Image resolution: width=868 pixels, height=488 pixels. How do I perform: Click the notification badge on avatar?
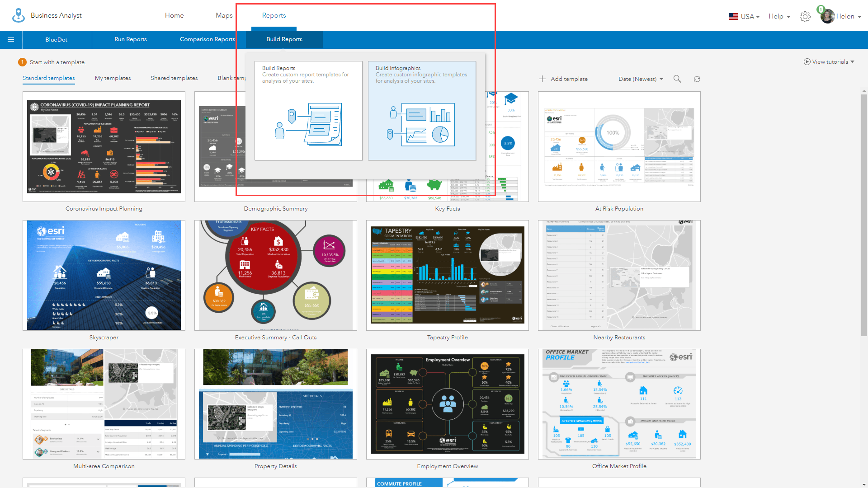[821, 9]
